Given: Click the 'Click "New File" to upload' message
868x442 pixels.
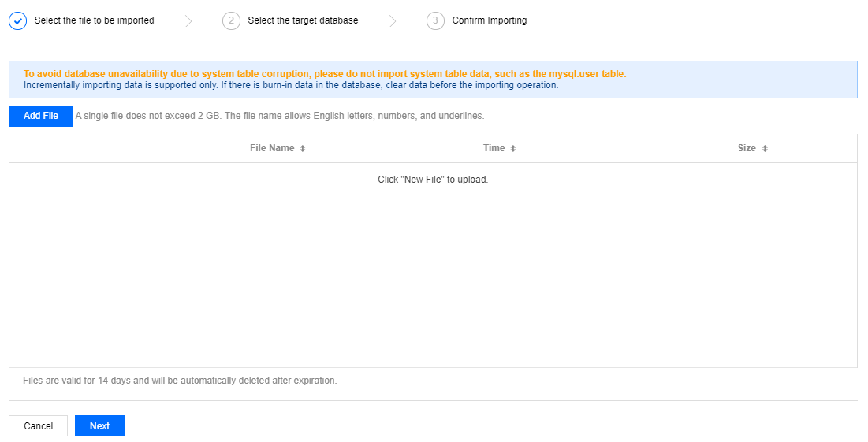Looking at the screenshot, I should 433,180.
